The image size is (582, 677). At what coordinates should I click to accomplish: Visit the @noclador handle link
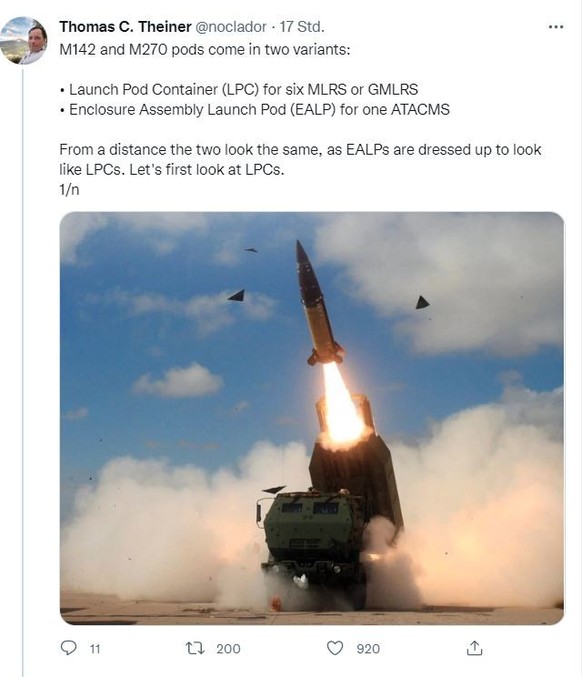231,27
